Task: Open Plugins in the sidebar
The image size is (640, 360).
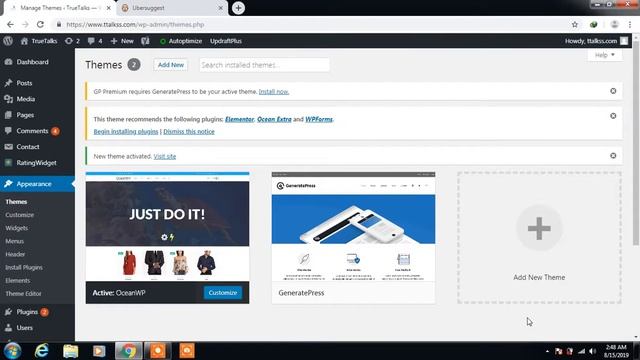Action: tap(27, 312)
